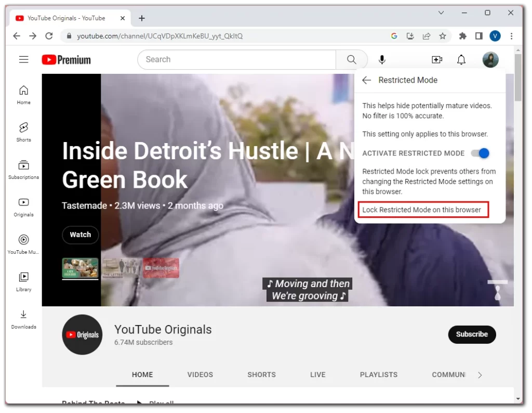Click the YouTube Premium logo
This screenshot has width=532, height=413.
[x=66, y=60]
